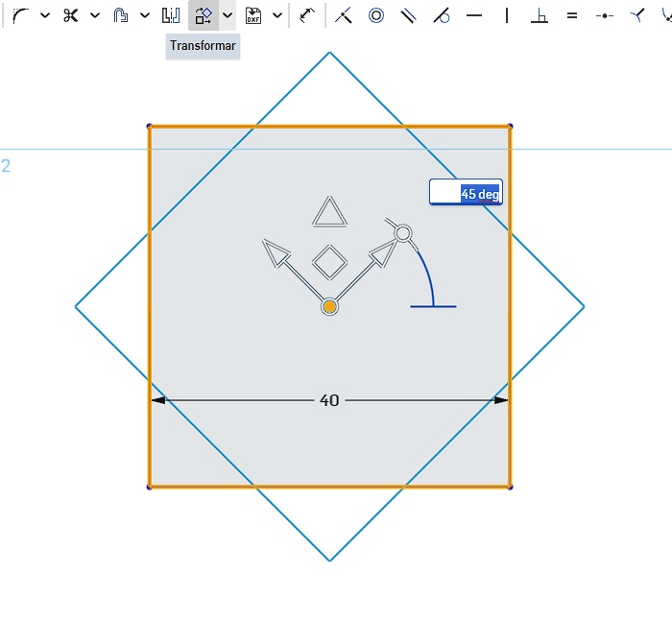Expand the Trim tool dropdown arrow
Image resolution: width=672 pixels, height=622 pixels.
[94, 15]
